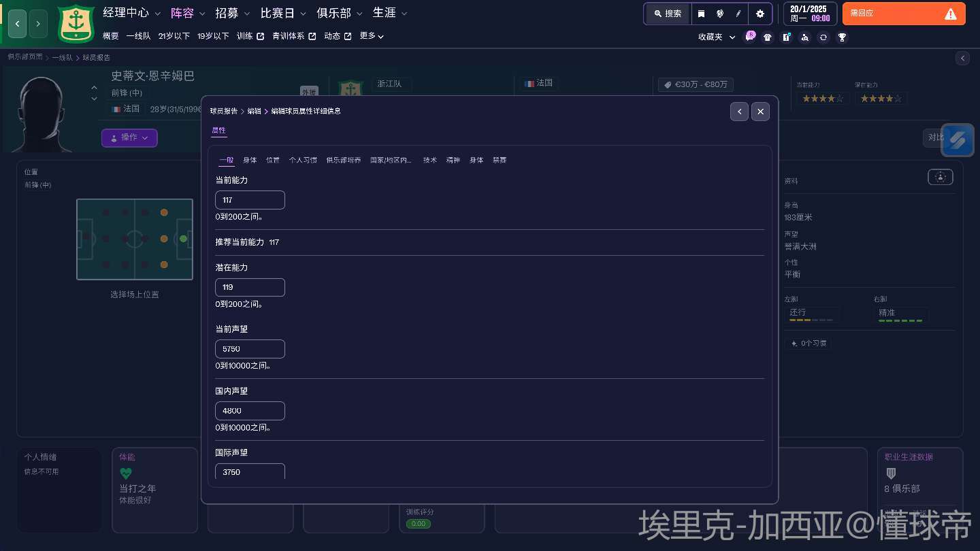Open the chat notifications bubble icon
980x551 pixels.
(x=749, y=37)
